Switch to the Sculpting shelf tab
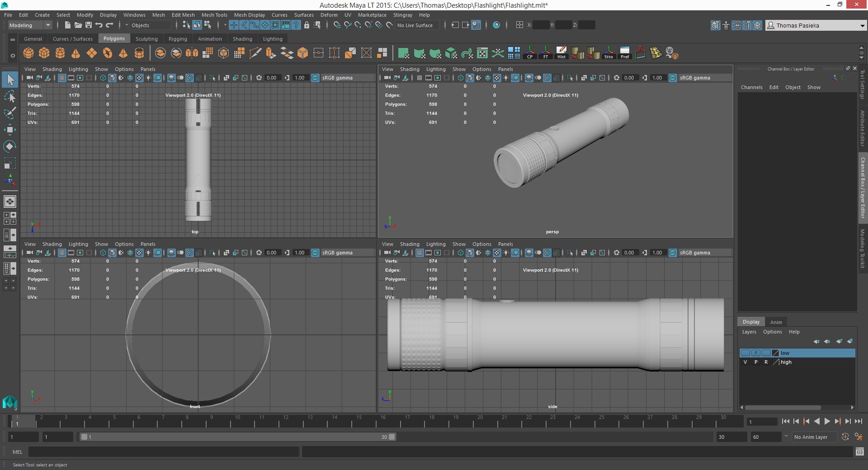 (x=146, y=39)
